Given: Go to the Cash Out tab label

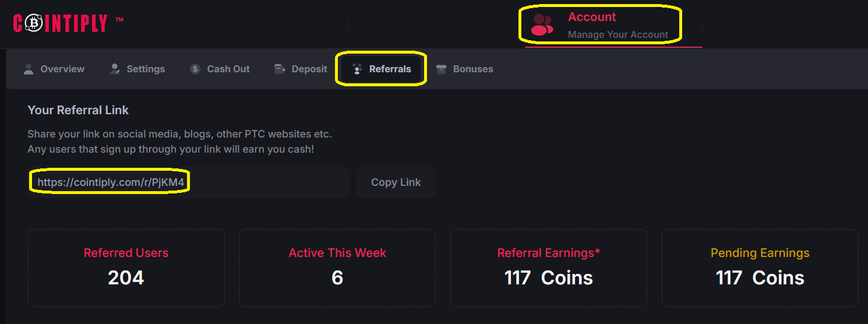Looking at the screenshot, I should [x=228, y=69].
